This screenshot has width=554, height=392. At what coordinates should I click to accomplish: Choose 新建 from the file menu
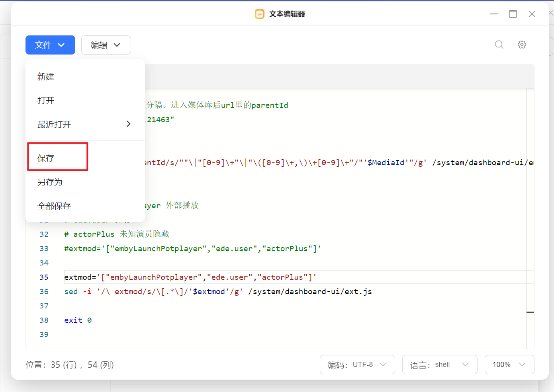coord(46,77)
